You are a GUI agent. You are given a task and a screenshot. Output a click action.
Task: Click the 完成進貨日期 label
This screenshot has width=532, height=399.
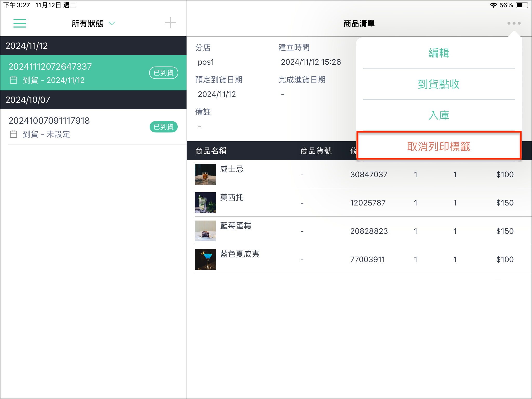tap(302, 80)
